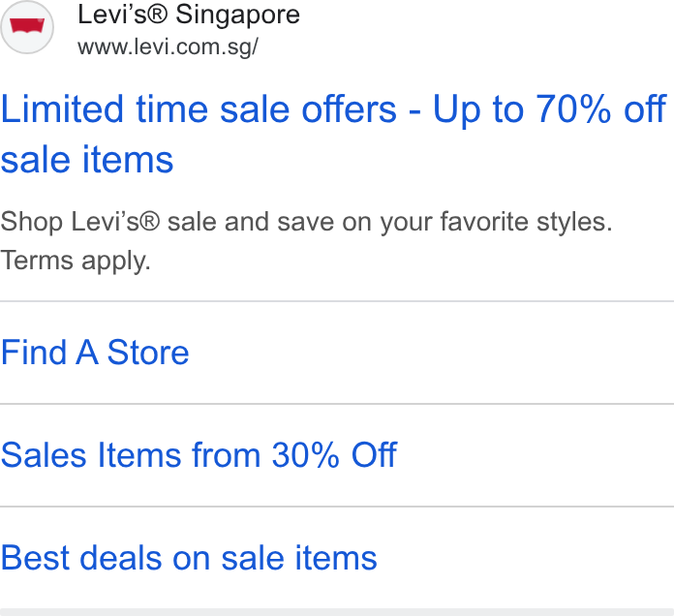Select the word Singapore in the advertiser name
The image size is (674, 616).
coord(237,15)
